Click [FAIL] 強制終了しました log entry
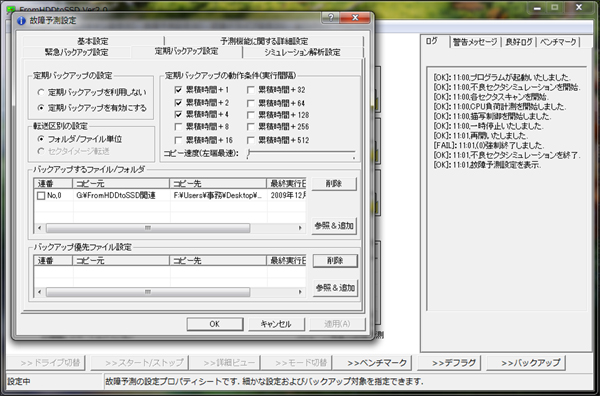This screenshot has height=396, width=600. click(x=488, y=145)
